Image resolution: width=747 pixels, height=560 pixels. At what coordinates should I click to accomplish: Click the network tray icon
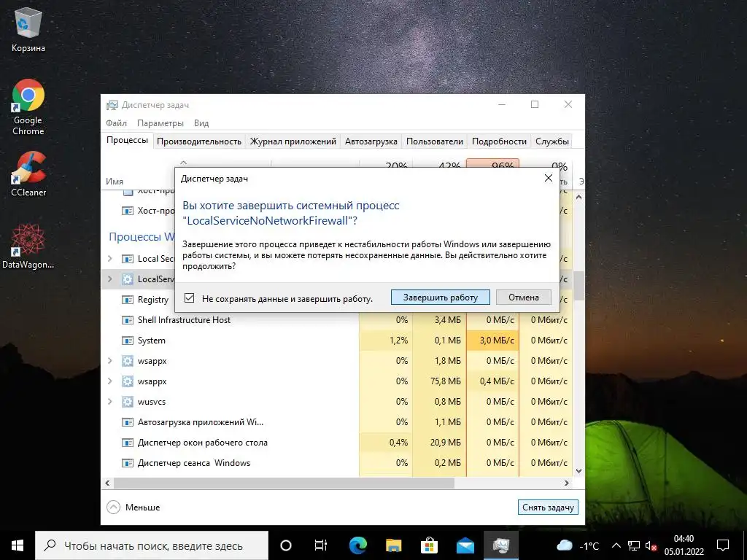click(634, 545)
